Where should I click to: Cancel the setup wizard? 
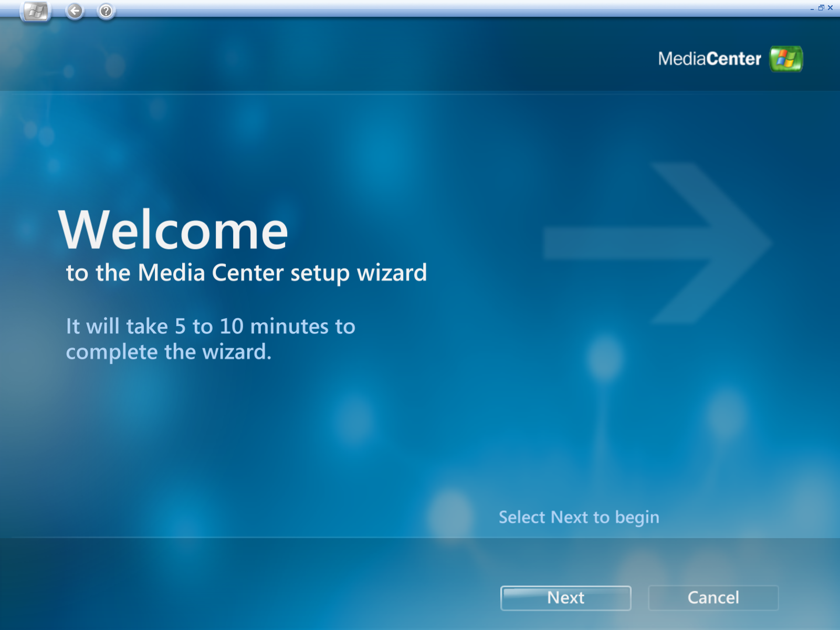[713, 597]
